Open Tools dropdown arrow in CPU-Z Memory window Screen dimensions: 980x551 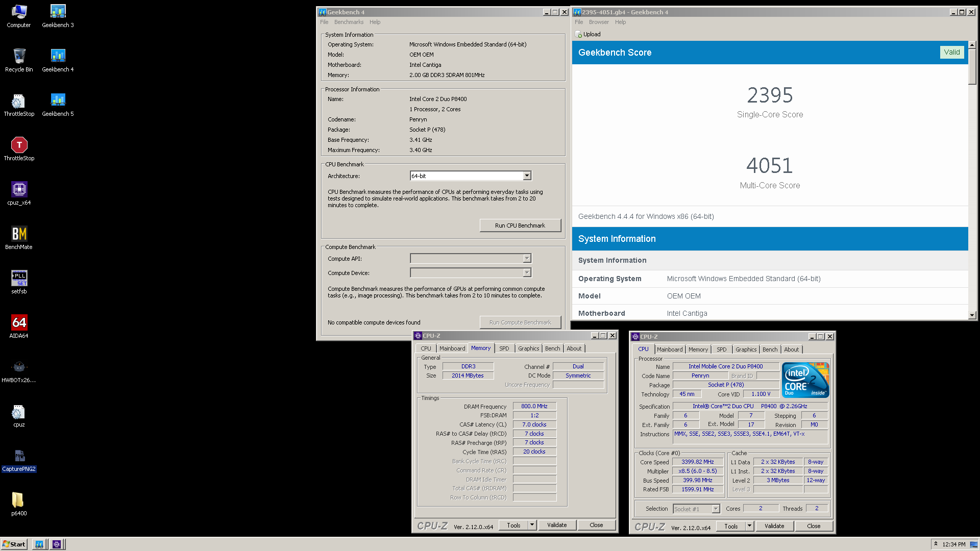(x=532, y=525)
